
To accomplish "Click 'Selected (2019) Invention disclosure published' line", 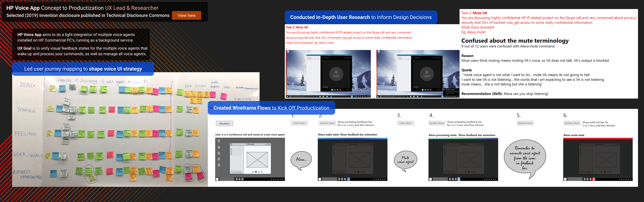I will [x=88, y=15].
